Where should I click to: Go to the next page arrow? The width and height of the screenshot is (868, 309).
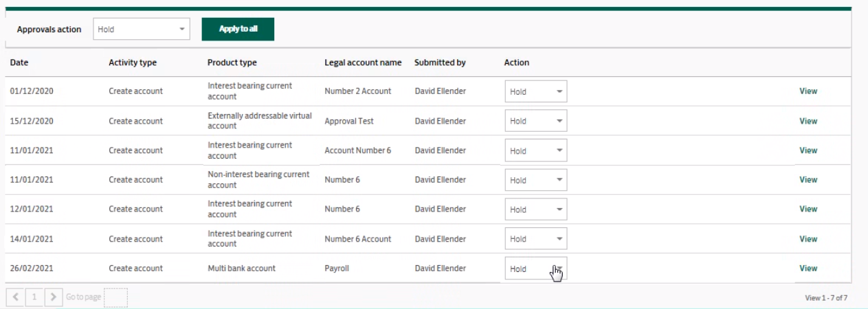coord(54,297)
